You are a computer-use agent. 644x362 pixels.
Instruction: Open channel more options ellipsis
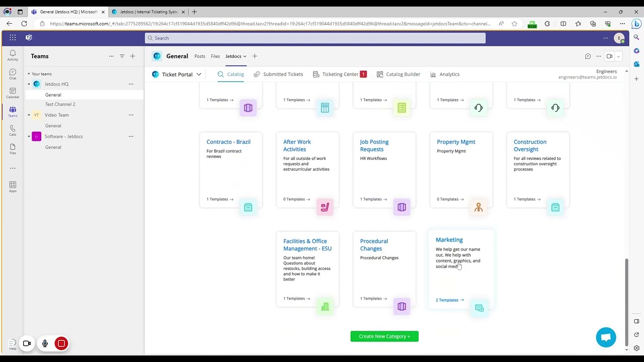598,56
